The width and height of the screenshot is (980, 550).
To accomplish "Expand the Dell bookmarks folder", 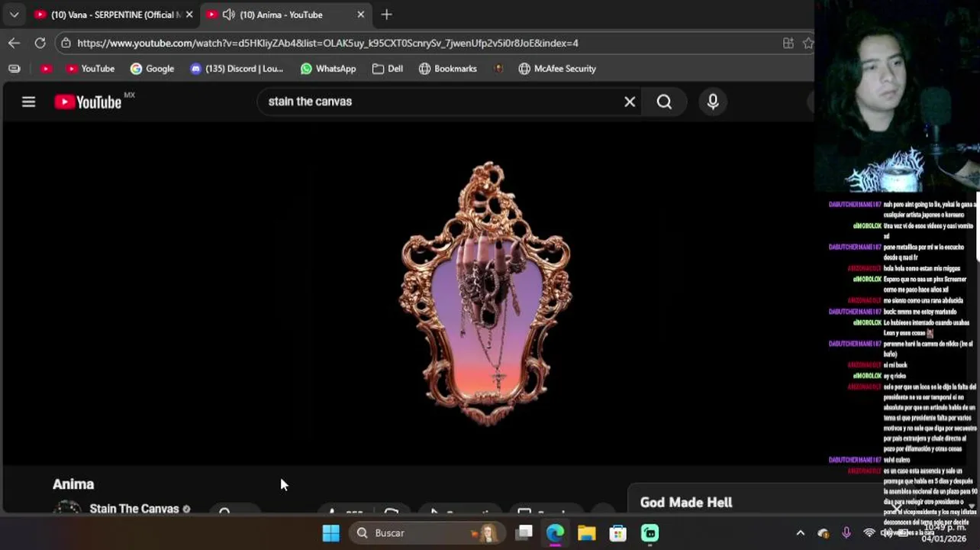I will [x=388, y=69].
